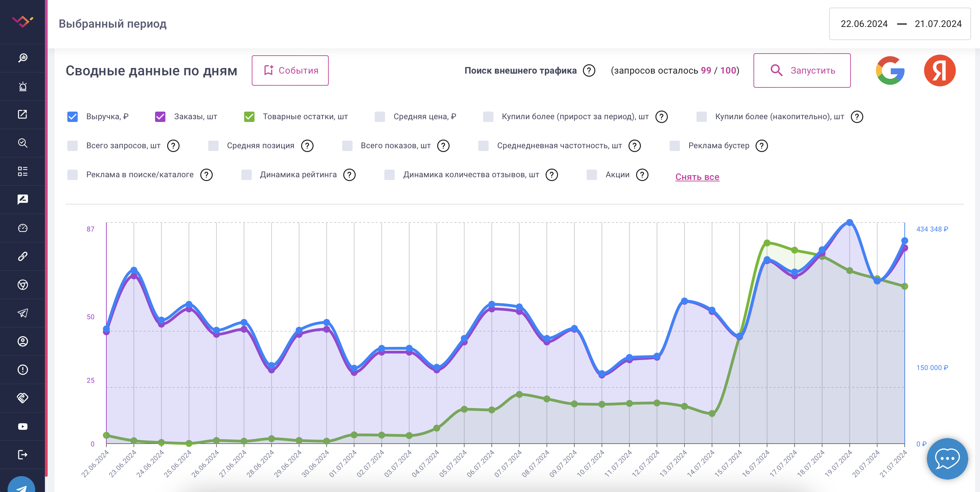
Task: Show help for Купили более (накопительно)
Action: tap(856, 117)
